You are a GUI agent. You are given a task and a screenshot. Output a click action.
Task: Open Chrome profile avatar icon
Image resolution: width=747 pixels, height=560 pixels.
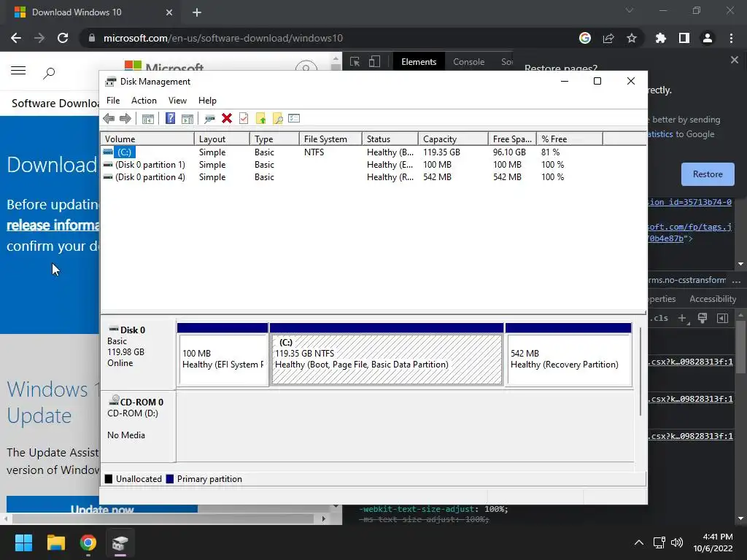[x=708, y=38]
